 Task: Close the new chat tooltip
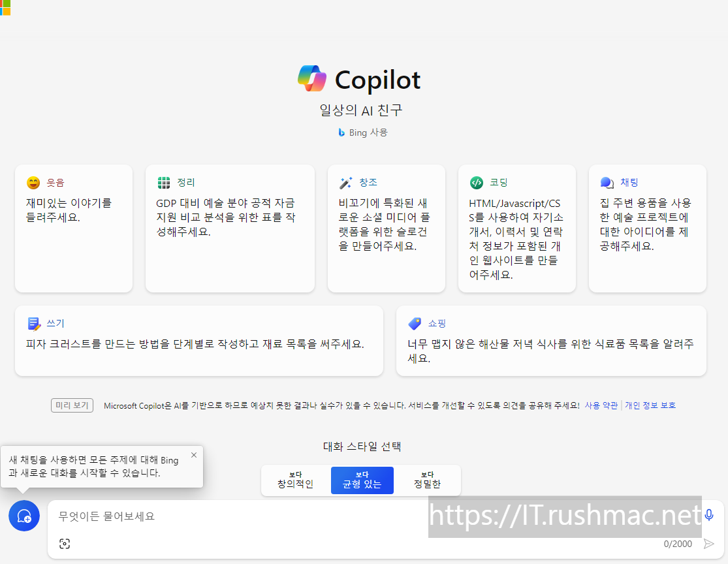[x=194, y=455]
